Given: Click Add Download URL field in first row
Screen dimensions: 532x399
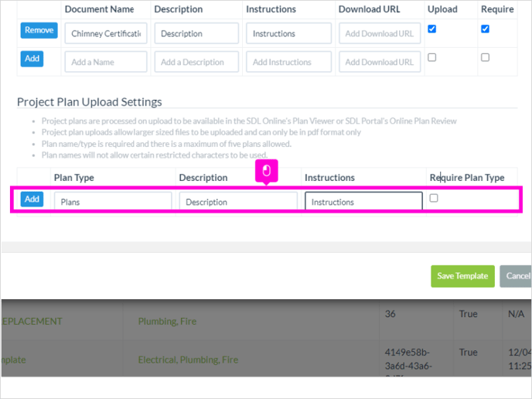Looking at the screenshot, I should coord(380,33).
